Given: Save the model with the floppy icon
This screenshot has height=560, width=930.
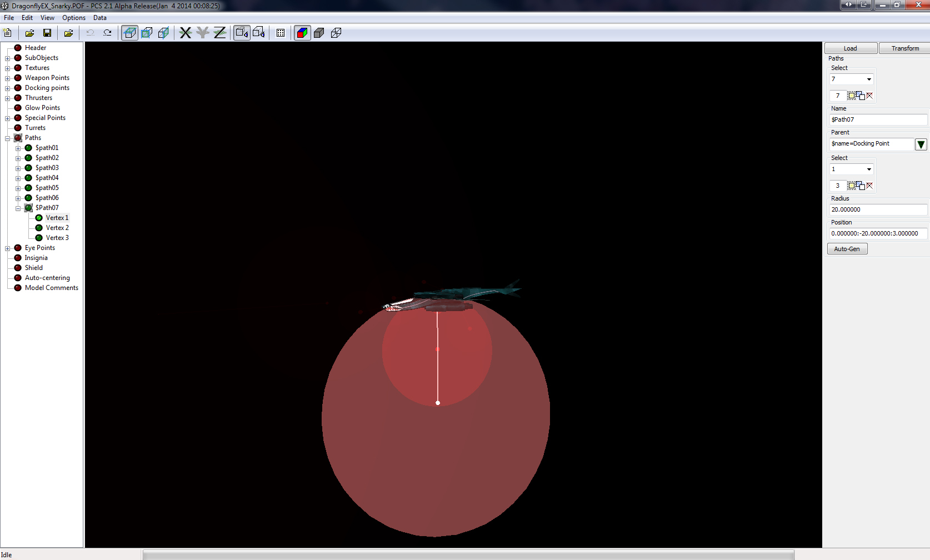Looking at the screenshot, I should tap(47, 33).
